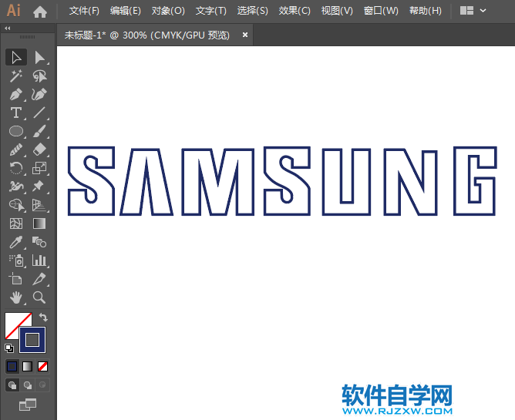Enable Draw Inside mode

(x=42, y=385)
